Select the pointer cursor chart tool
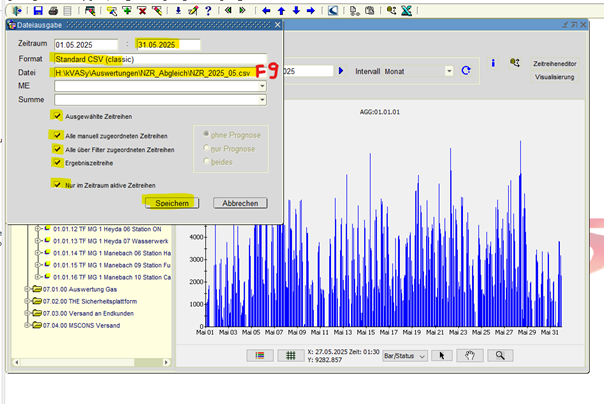604x404 pixels. 442,355
